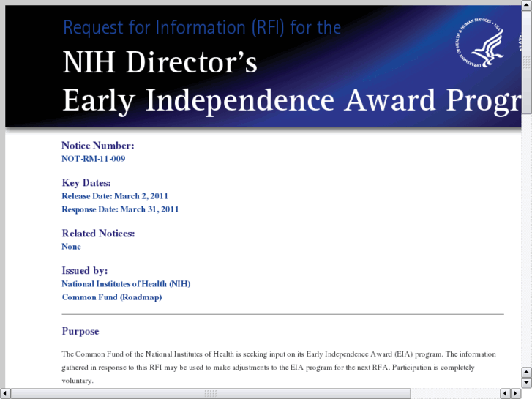Viewport: 532px width, 399px height.
Task: Click the vertical scrollbar up arrow at top
Action: point(526,5)
